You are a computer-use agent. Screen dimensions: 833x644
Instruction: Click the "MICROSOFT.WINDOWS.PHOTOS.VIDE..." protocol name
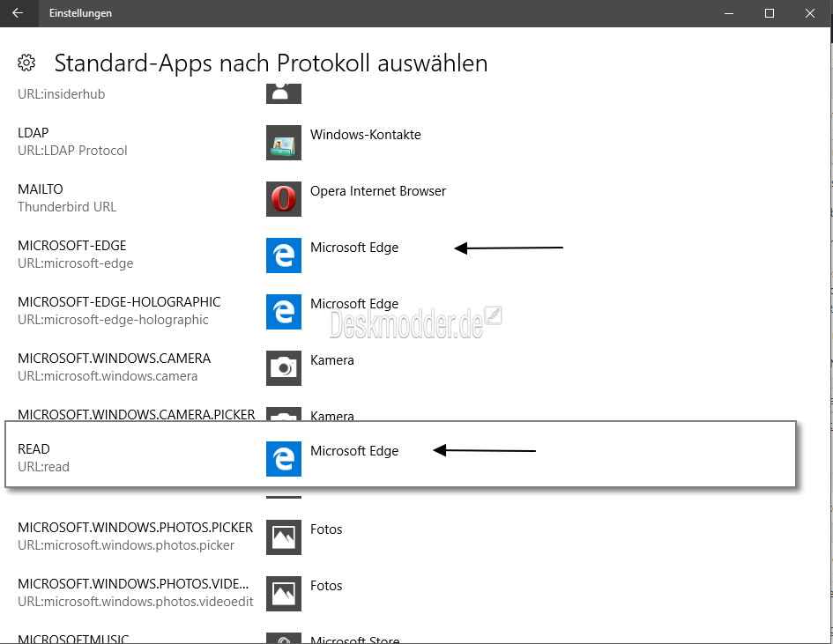133,584
